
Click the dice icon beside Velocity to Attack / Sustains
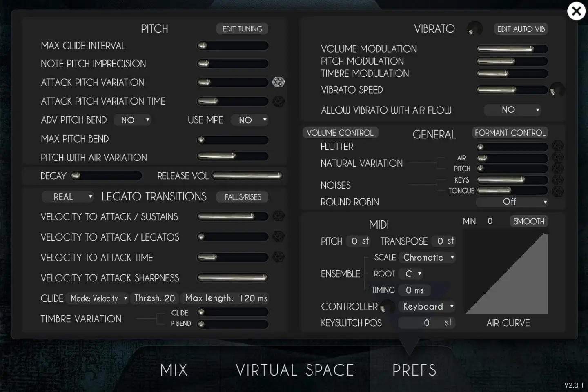(278, 216)
